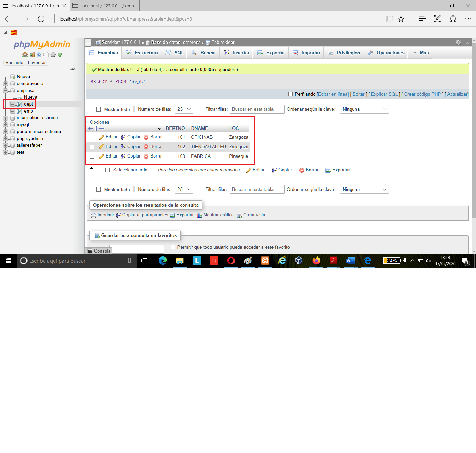
Task: Open File Explorer from the taskbar
Action: (180, 261)
